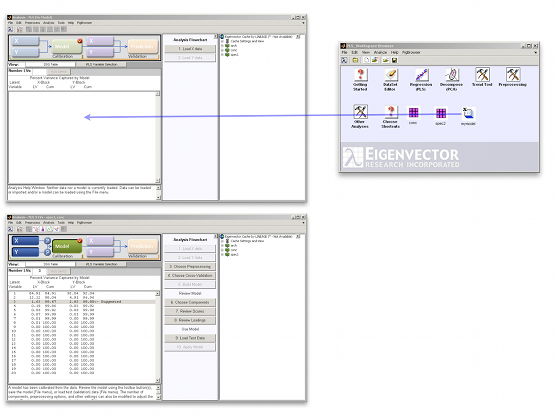
Task: Open File menu in Workspace Browser
Action: 344,52
